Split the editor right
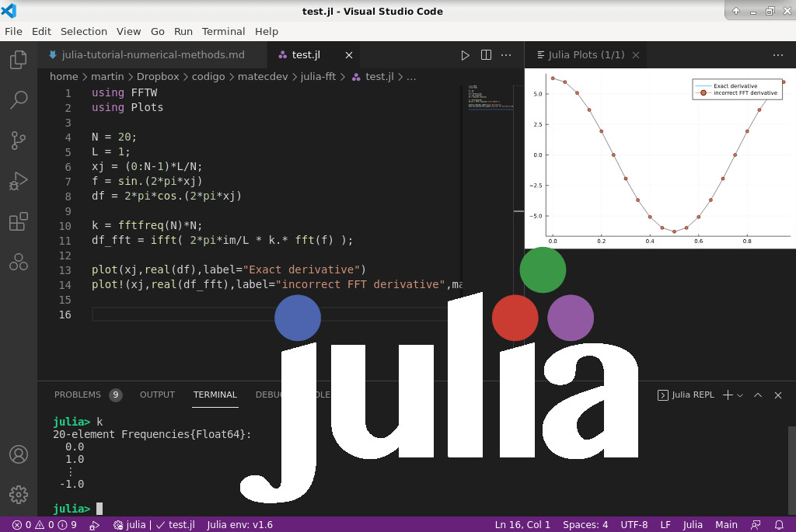Image resolution: width=796 pixels, height=532 pixels. [x=486, y=55]
